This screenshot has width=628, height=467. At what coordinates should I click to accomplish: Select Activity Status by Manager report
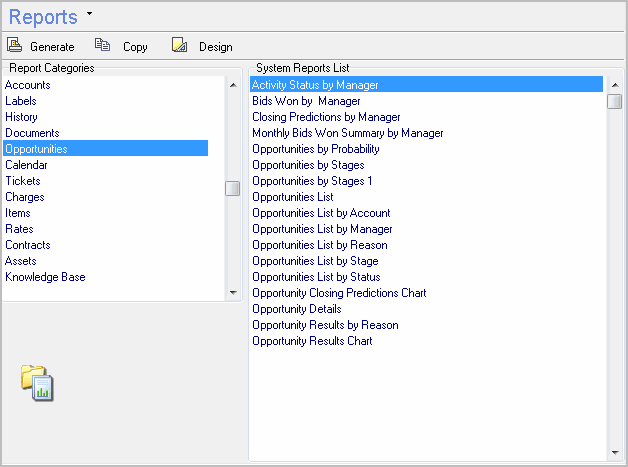(x=315, y=85)
